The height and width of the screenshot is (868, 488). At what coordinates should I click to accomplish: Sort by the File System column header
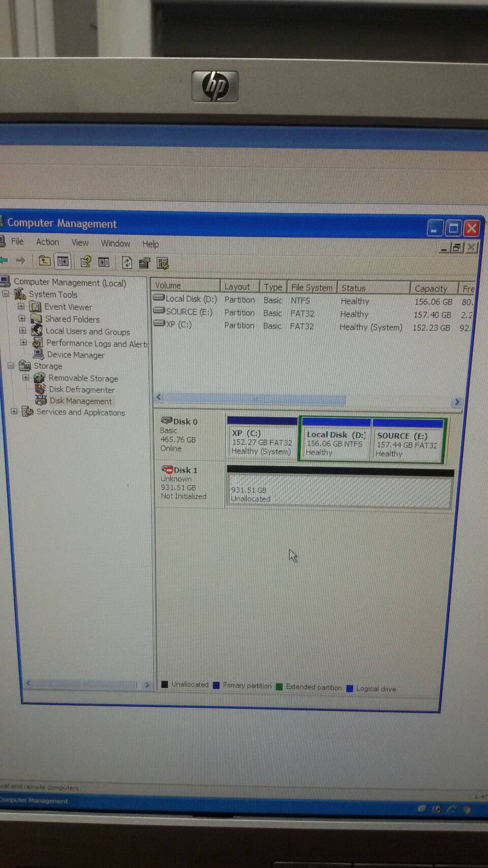[312, 287]
